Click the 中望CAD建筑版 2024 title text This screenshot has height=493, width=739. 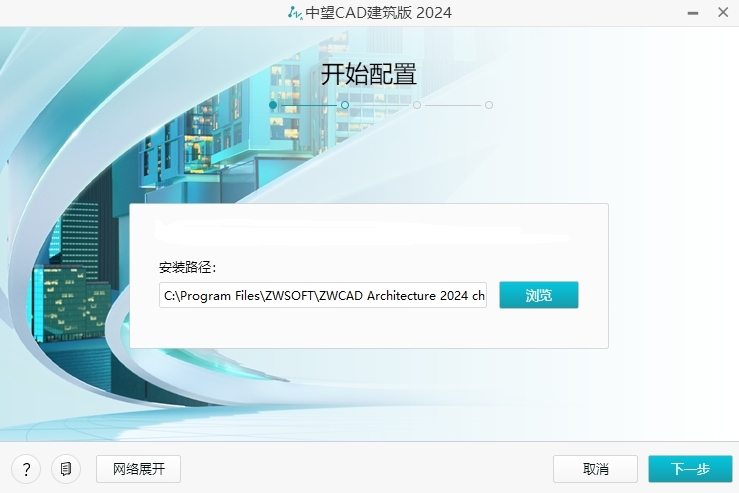(x=378, y=13)
